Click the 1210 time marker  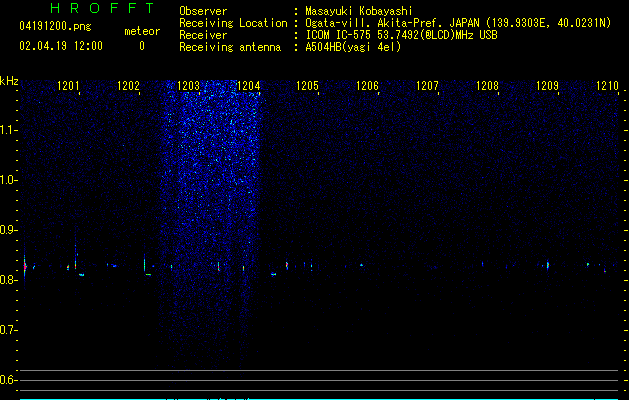pyautogui.click(x=607, y=86)
